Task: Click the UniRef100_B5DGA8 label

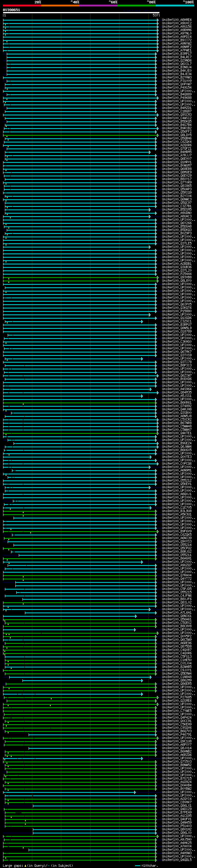Action: 177,226
